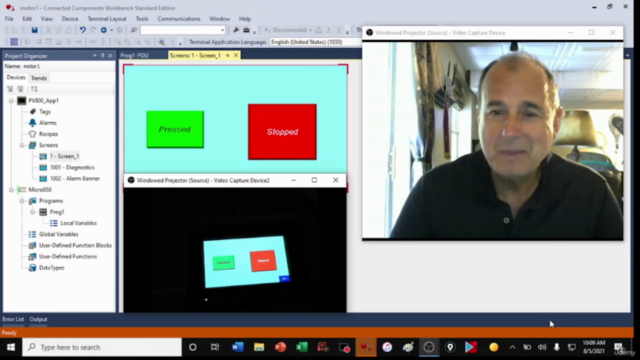Switch to the Prog1-POU tab
640x360 pixels.
135,55
